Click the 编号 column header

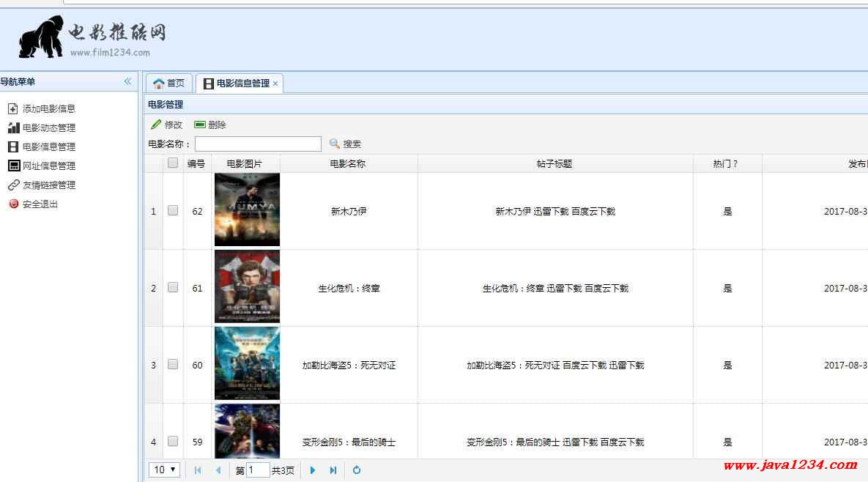pos(196,164)
